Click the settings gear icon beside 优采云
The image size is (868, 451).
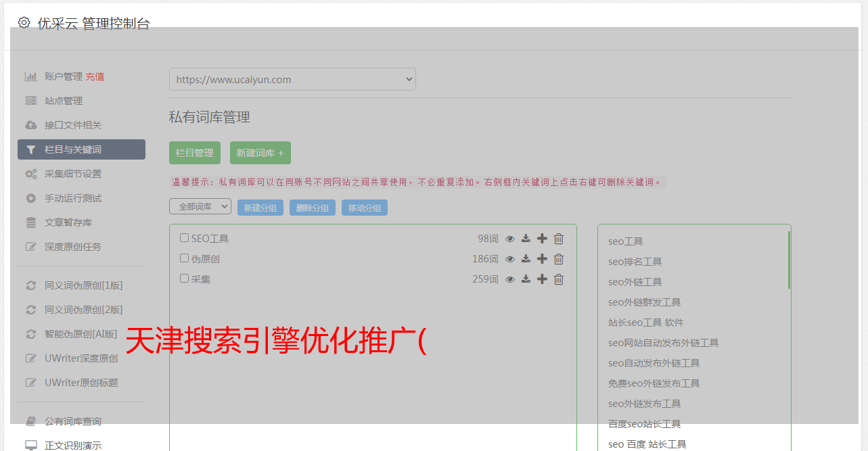tap(24, 23)
